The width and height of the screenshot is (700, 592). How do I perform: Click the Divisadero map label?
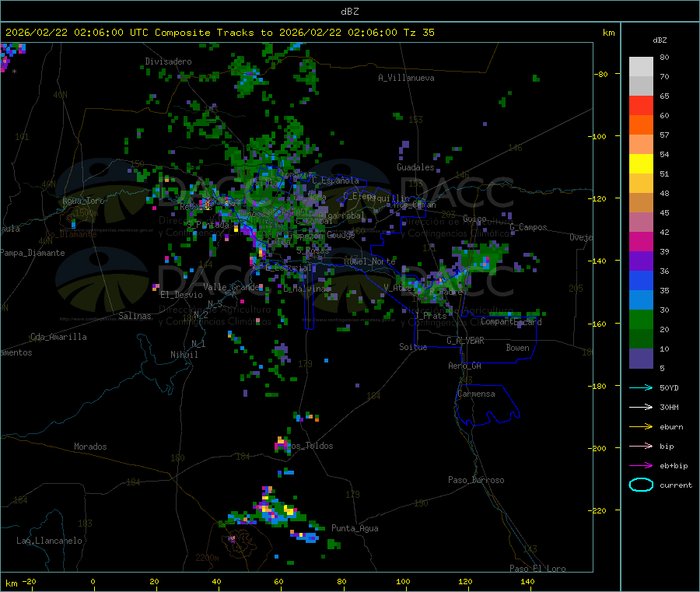click(168, 61)
